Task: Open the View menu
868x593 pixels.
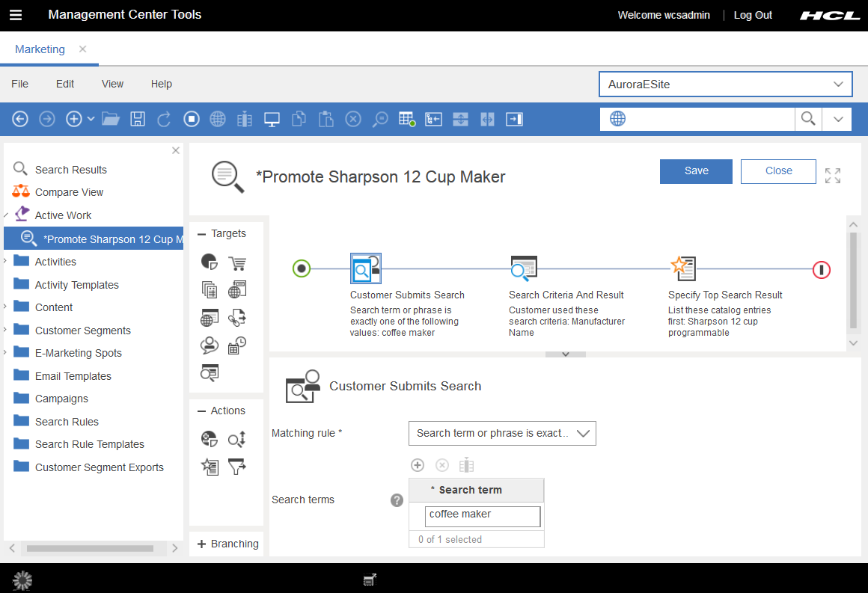Action: tap(112, 84)
